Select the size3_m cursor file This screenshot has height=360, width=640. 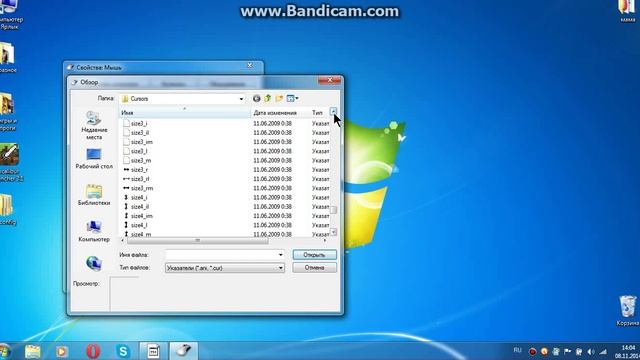[x=140, y=160]
